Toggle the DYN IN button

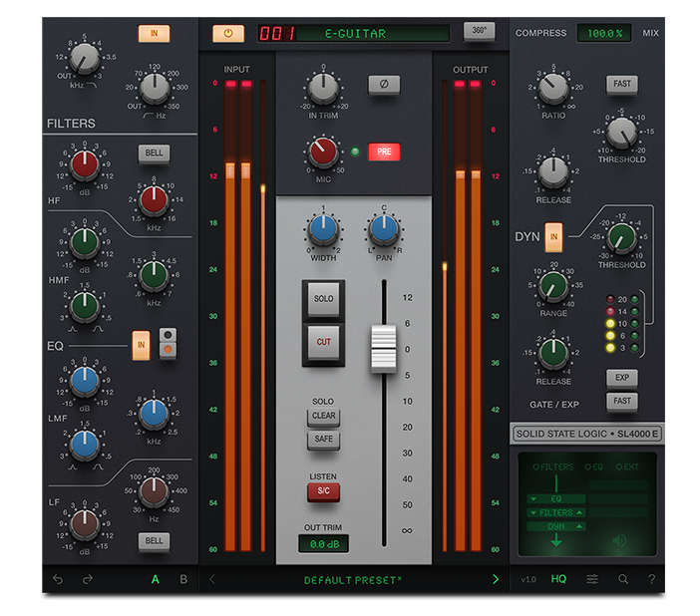pos(553,237)
